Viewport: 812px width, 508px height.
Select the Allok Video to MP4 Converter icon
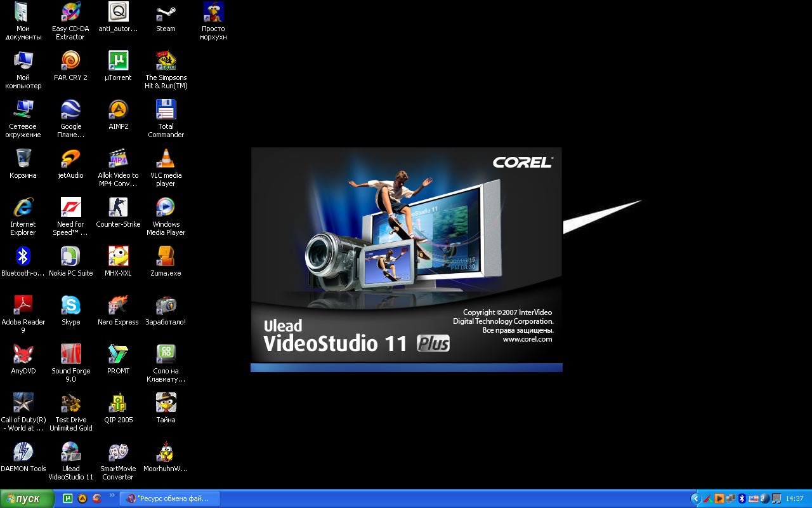pyautogui.click(x=118, y=159)
